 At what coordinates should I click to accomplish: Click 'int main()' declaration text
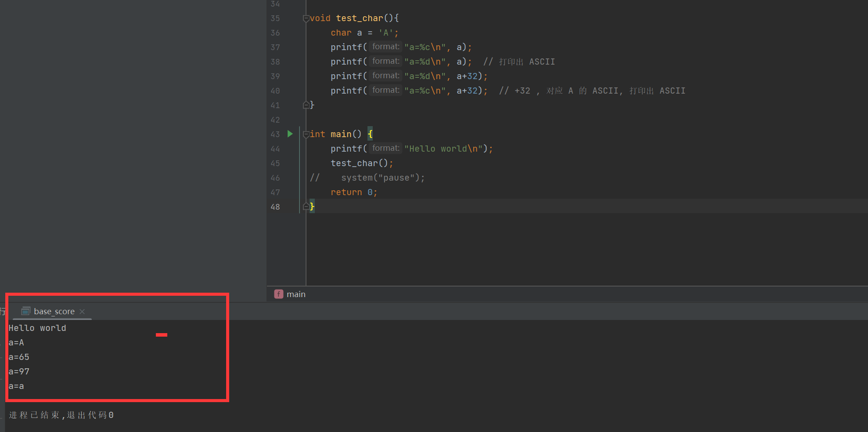click(335, 134)
